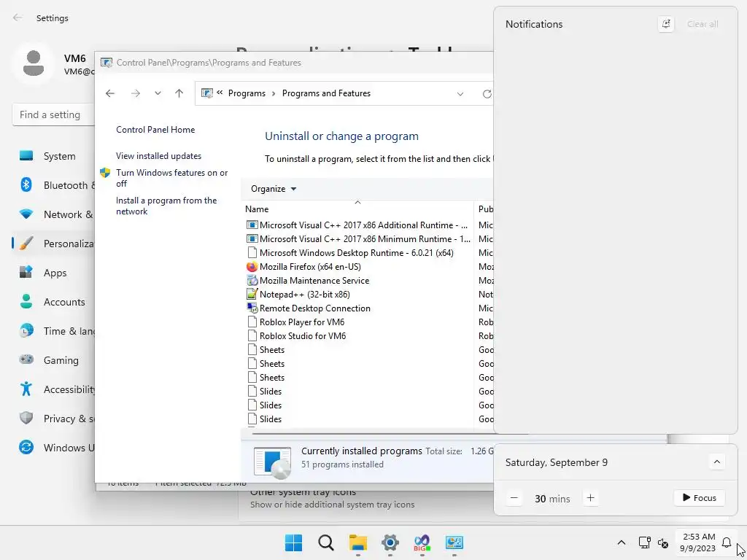Open Control Panel icon on taskbar

click(454, 542)
